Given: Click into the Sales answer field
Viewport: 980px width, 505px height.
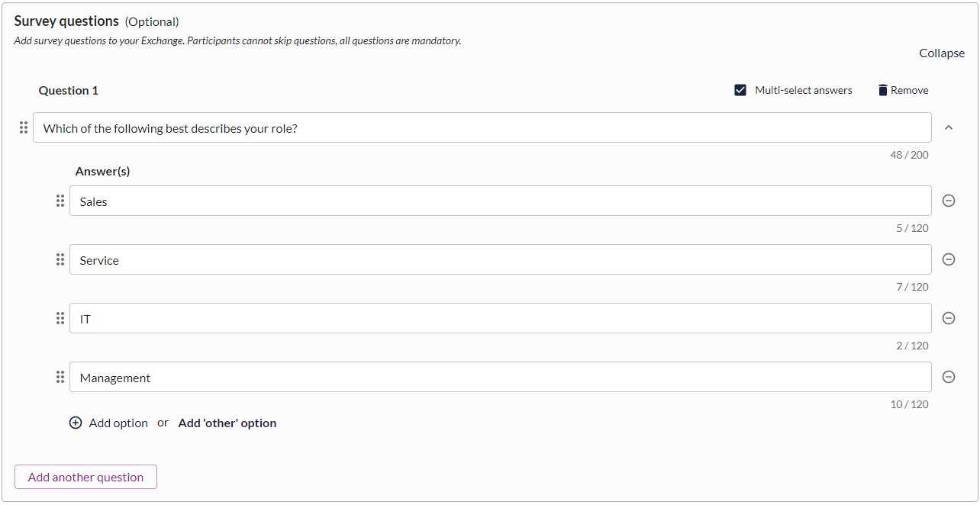Looking at the screenshot, I should pos(501,201).
